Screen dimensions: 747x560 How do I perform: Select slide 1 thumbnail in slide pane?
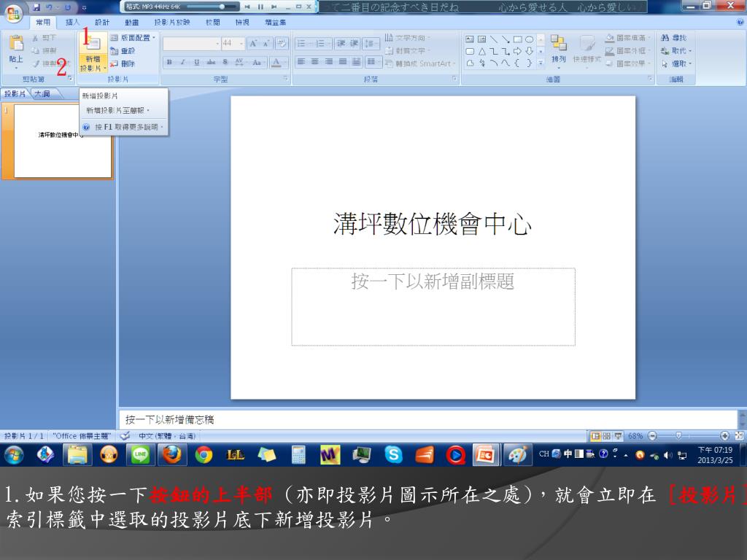63,141
